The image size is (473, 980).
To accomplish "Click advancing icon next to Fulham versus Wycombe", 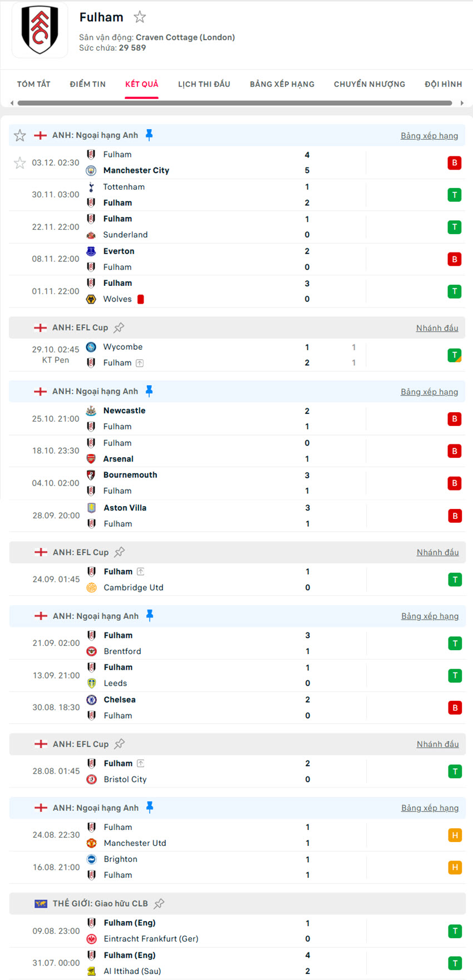I will (x=140, y=363).
